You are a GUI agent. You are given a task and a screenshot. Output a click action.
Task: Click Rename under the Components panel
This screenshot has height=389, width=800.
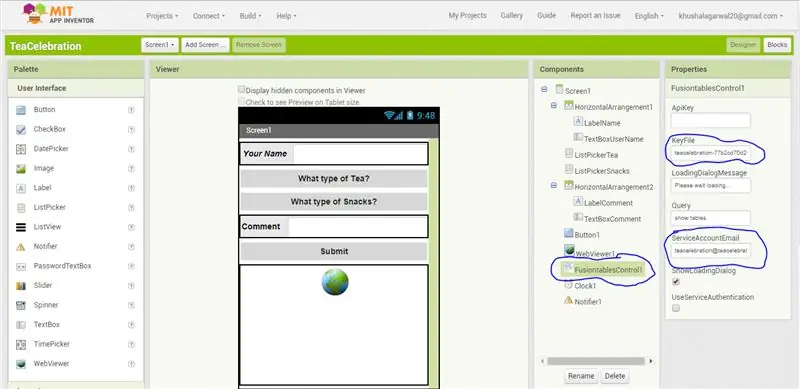(x=581, y=376)
